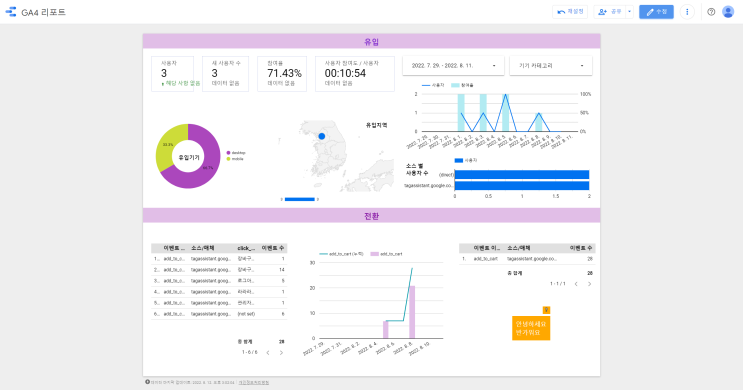Click the (direct) source bar
Image resolution: width=743 pixels, height=390 pixels.
tap(522, 175)
